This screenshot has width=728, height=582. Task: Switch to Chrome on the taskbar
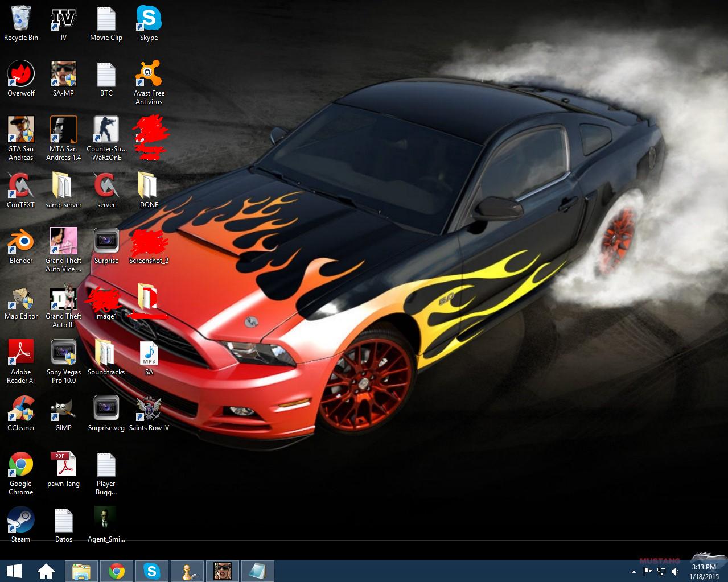coord(117,571)
